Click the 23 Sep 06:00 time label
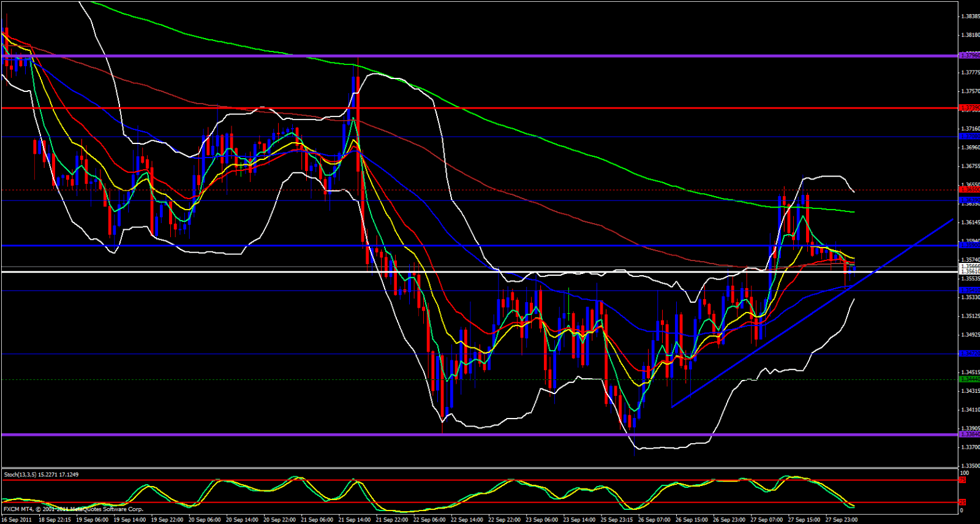Viewport: 980px width, 524px height. [x=541, y=520]
